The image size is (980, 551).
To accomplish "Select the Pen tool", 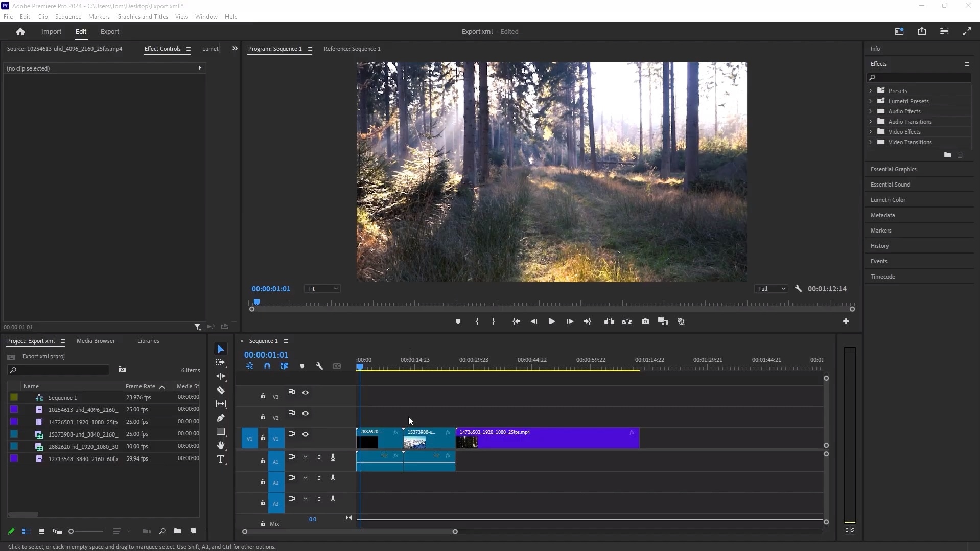I will [x=221, y=418].
